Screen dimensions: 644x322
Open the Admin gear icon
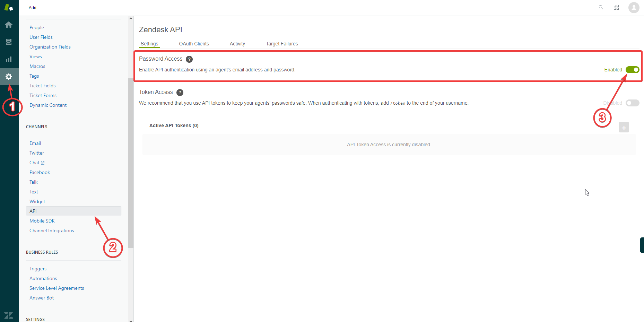point(9,77)
